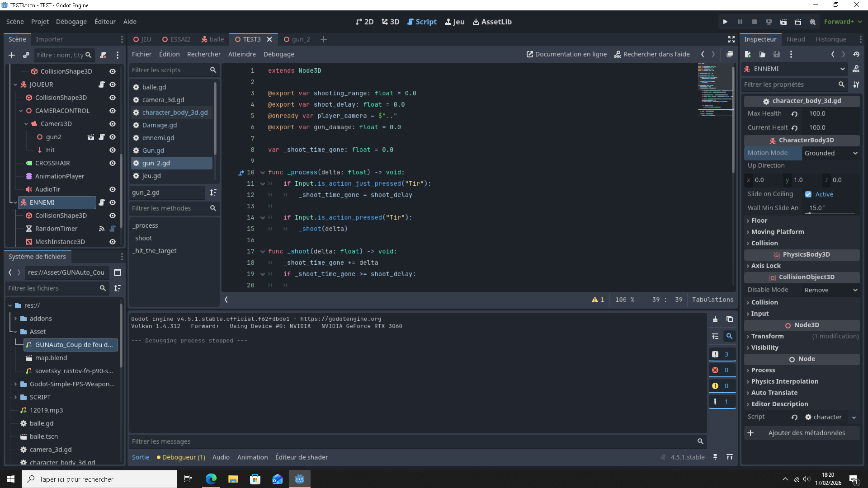Copy the output log contents
868x488 pixels.
click(x=729, y=319)
